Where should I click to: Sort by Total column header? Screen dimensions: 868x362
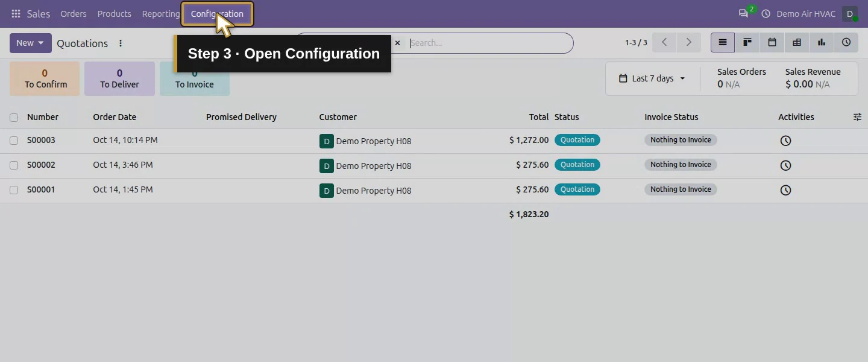point(539,117)
